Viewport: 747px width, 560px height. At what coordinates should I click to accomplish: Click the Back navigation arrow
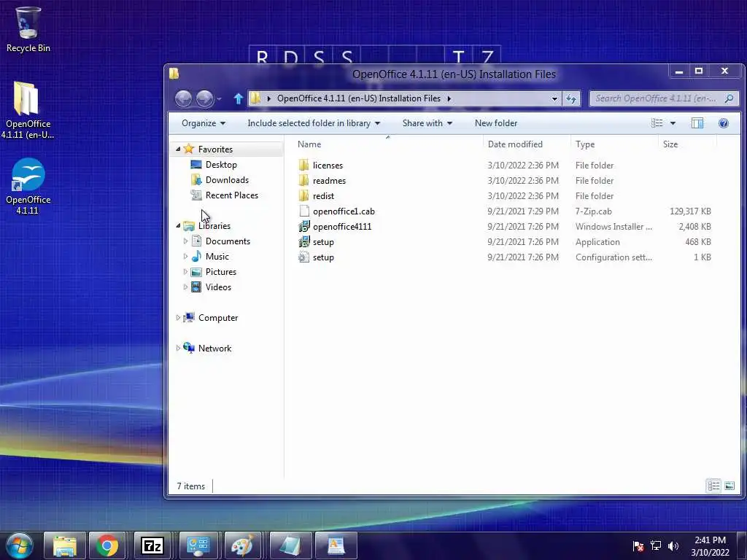tap(183, 98)
